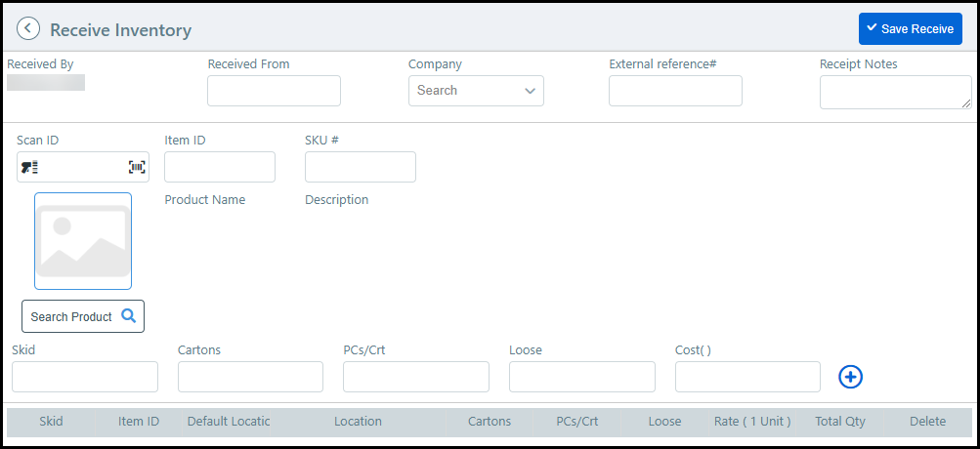
Task: Click the Cartons entry field
Action: pyautogui.click(x=250, y=377)
